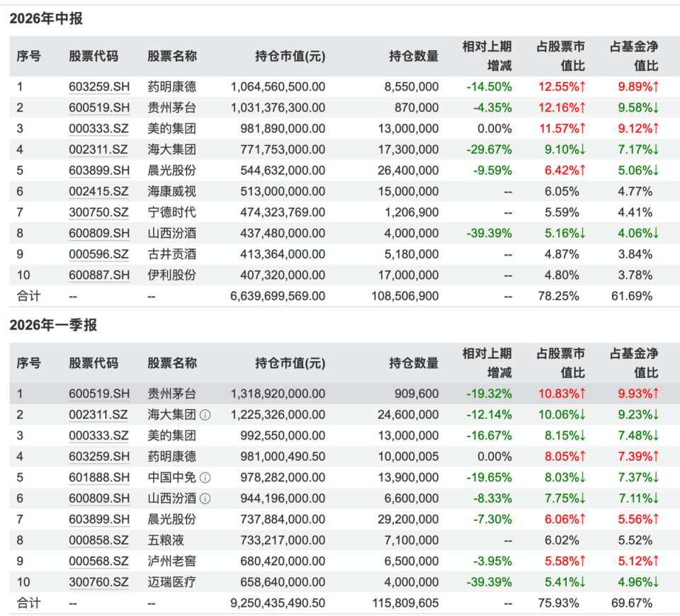This screenshot has width=680, height=616.
Task: Open stock code 603259.SH in 2026年中报 table
Action: (x=99, y=86)
